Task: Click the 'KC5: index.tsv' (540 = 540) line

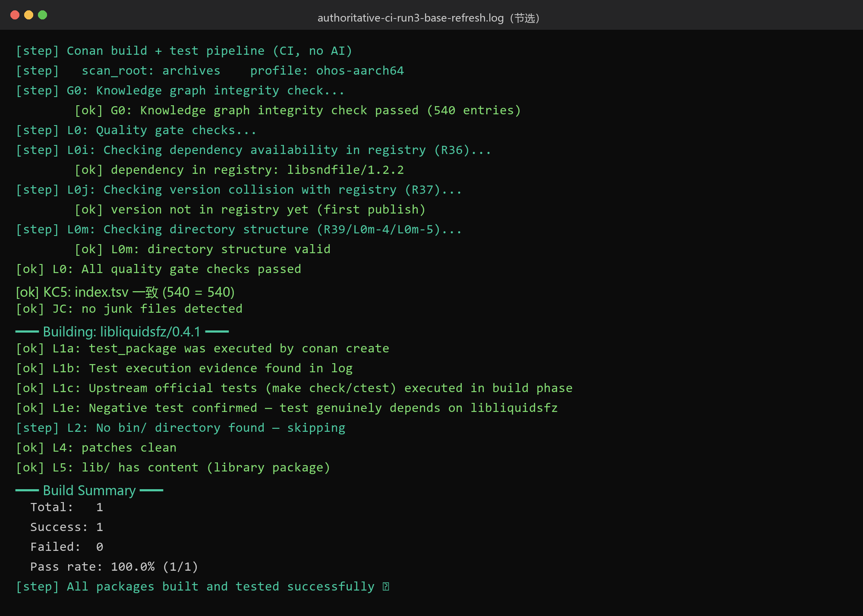Action: coord(125,292)
